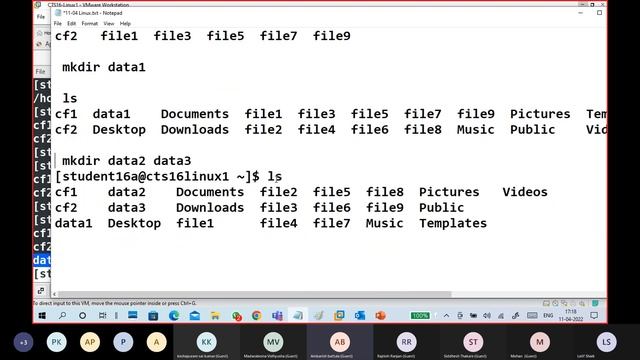Click 'data3' in the final ls output
Viewport: 640px width, 360px height.
point(127,208)
